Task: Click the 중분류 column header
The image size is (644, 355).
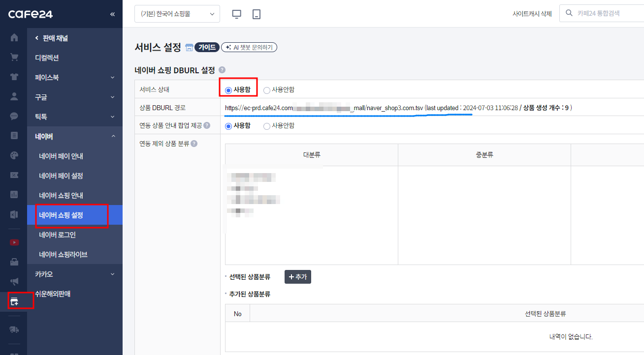Action: point(484,155)
